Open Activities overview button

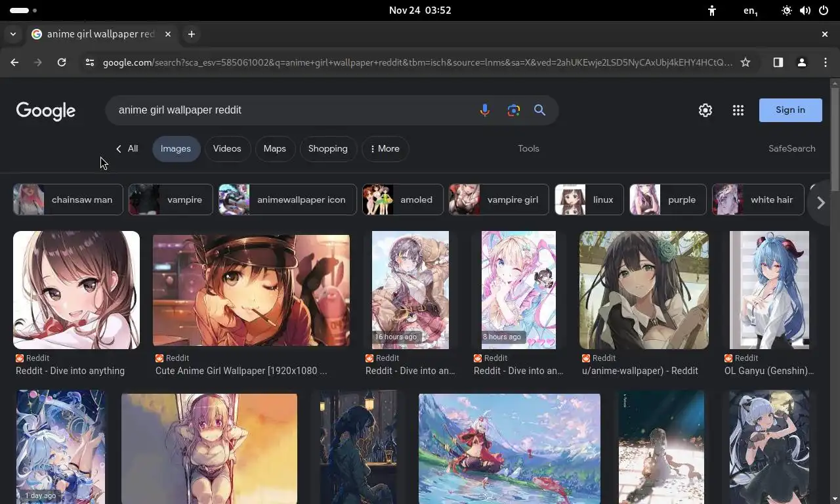click(24, 10)
